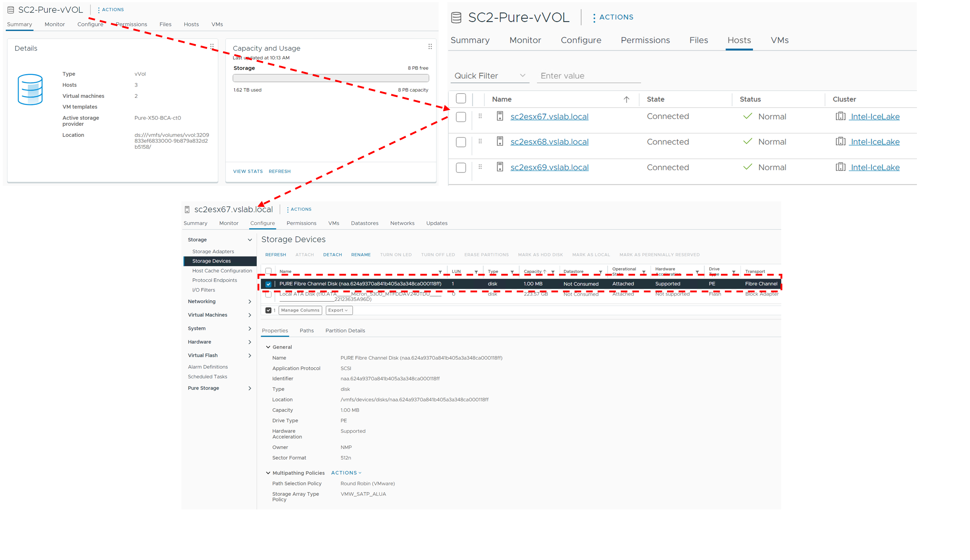Click the Enter value filter field
970x560 pixels.
point(588,76)
